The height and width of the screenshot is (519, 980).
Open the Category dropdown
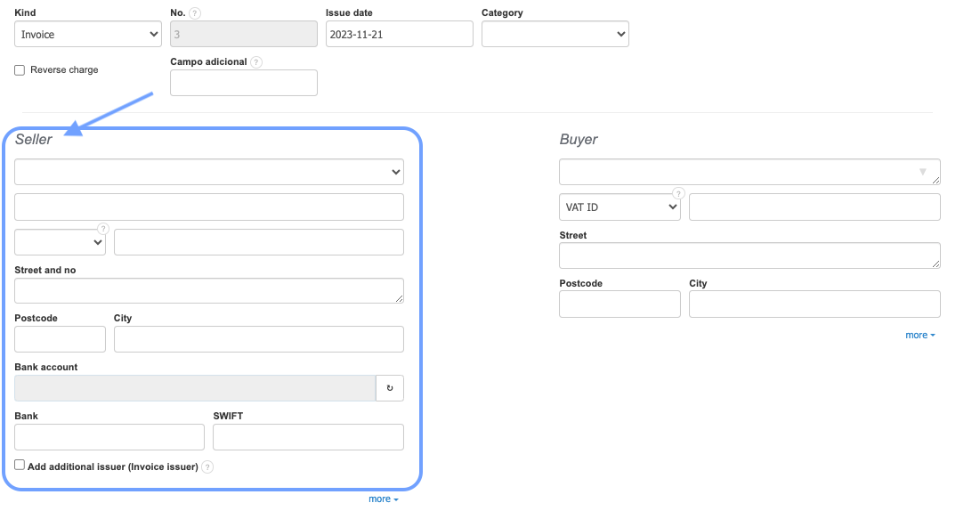coord(555,35)
